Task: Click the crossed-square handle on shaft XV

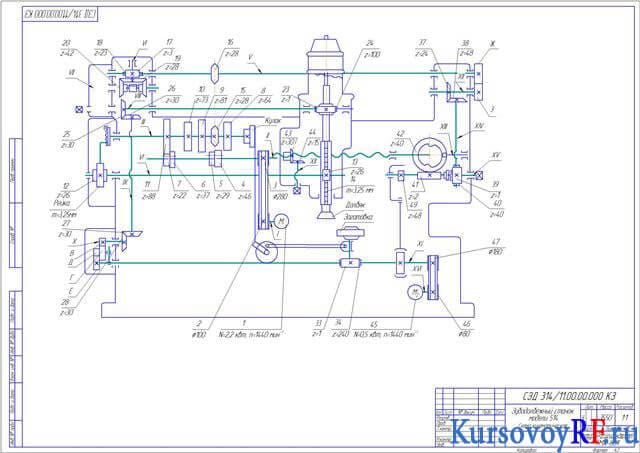Action: [479, 175]
